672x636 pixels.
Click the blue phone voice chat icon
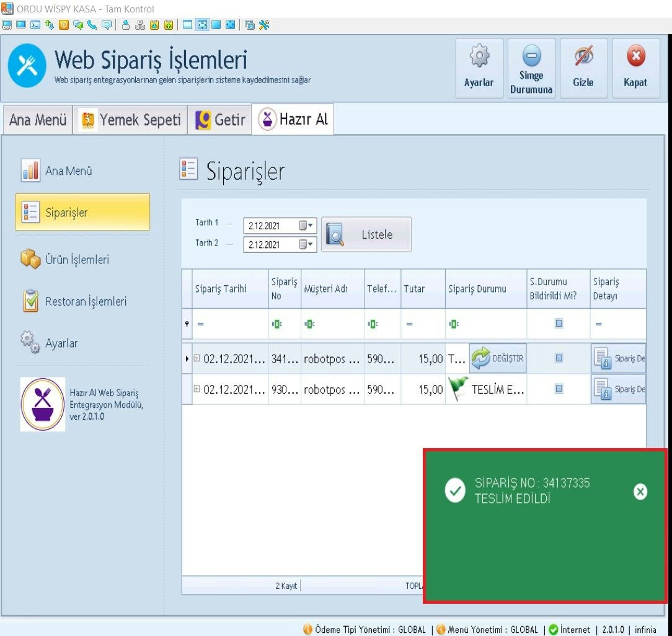pyautogui.click(x=92, y=25)
